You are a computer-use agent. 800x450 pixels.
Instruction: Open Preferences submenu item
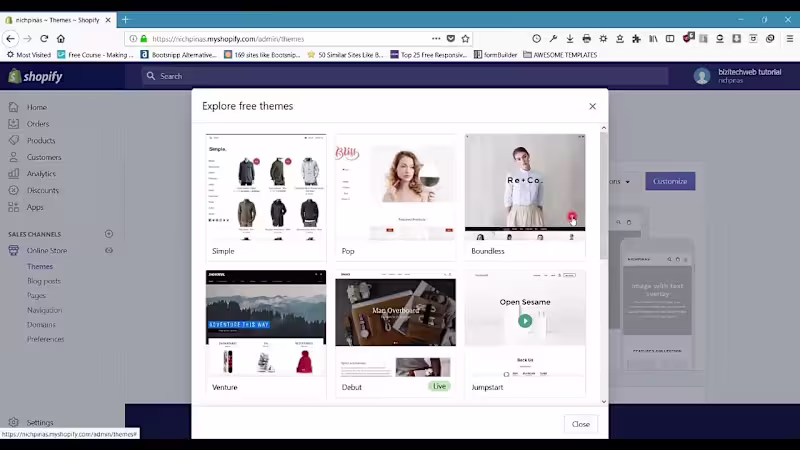coord(45,339)
